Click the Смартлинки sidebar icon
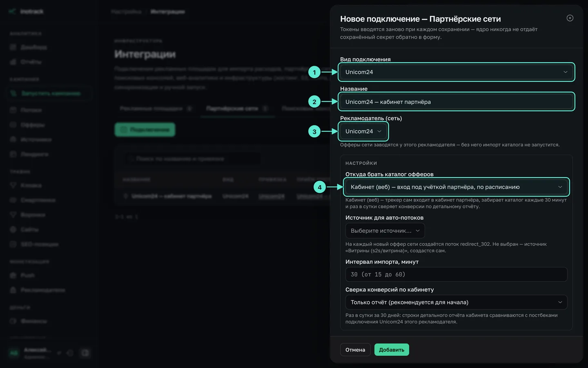This screenshot has height=368, width=588. (13, 200)
